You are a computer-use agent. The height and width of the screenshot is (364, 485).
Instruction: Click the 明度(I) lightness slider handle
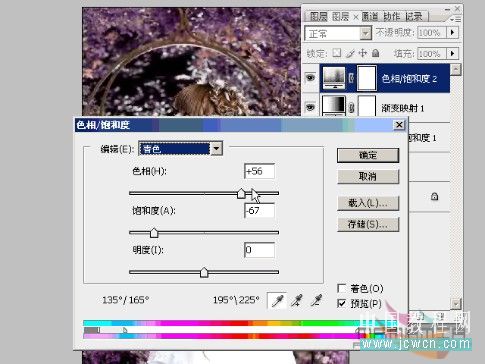tap(204, 272)
